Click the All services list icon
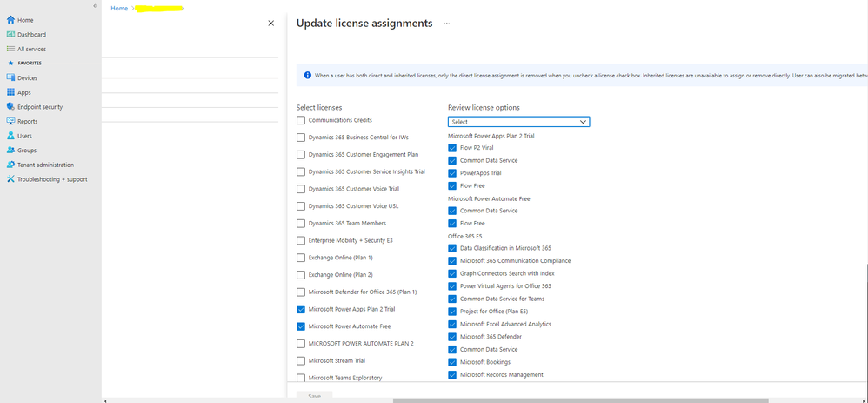This screenshot has width=868, height=403. pyautogui.click(x=10, y=49)
